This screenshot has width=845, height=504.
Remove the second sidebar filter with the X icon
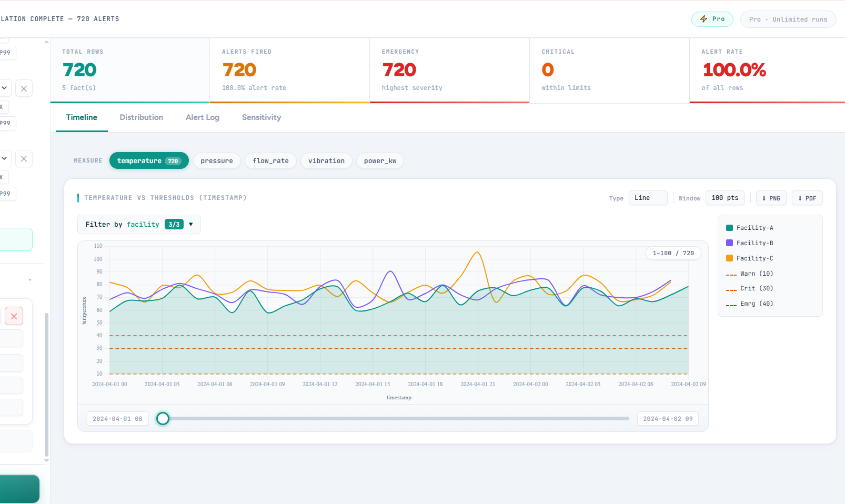click(24, 158)
